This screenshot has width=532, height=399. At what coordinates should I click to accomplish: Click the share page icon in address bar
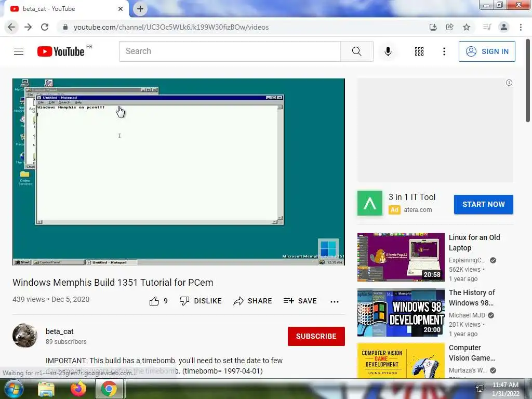coord(450,27)
